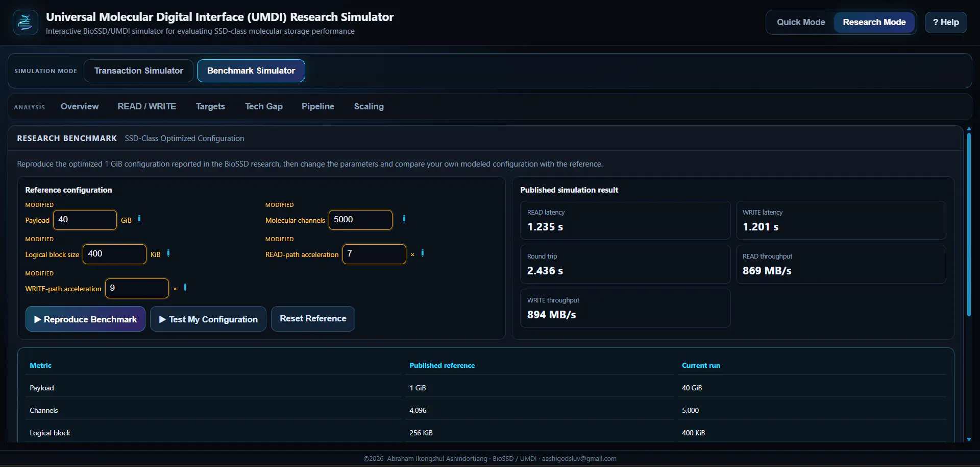
Task: Click the UMDI DNA logo icon
Action: tap(25, 22)
